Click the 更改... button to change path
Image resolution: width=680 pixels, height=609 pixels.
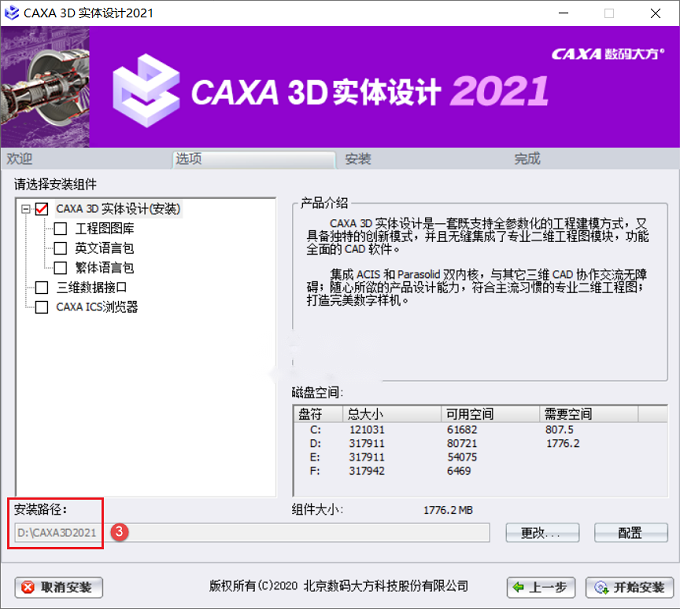(542, 533)
